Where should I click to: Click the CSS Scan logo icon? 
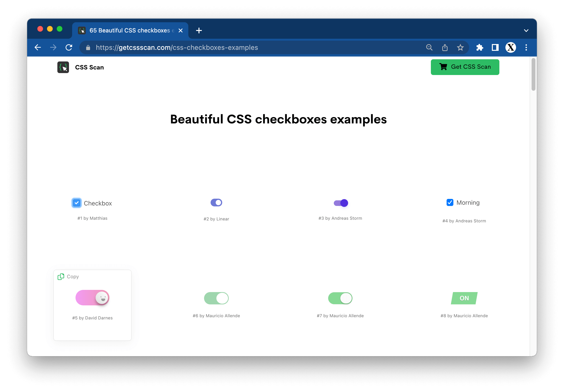(63, 67)
